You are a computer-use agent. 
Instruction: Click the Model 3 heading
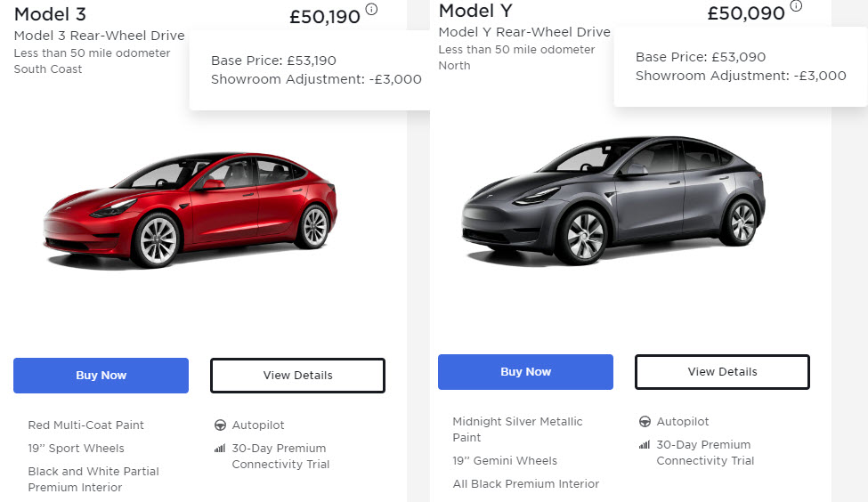[x=50, y=14]
